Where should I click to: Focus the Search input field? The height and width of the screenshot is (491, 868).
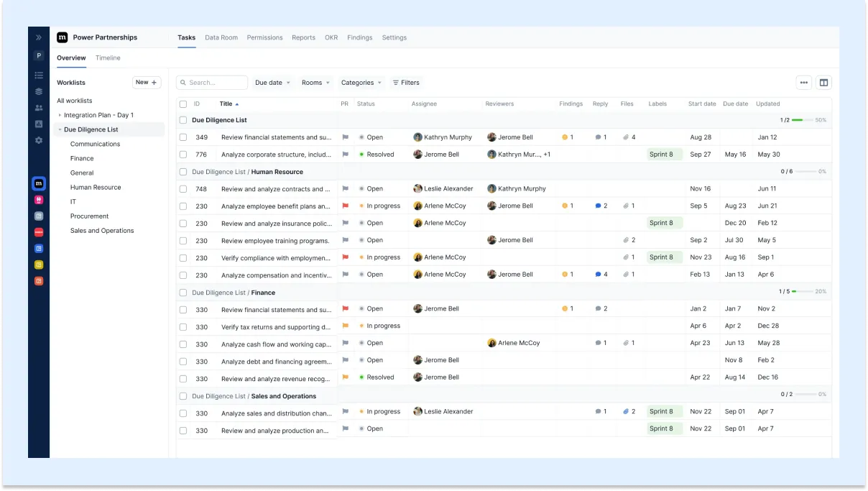[x=212, y=83]
